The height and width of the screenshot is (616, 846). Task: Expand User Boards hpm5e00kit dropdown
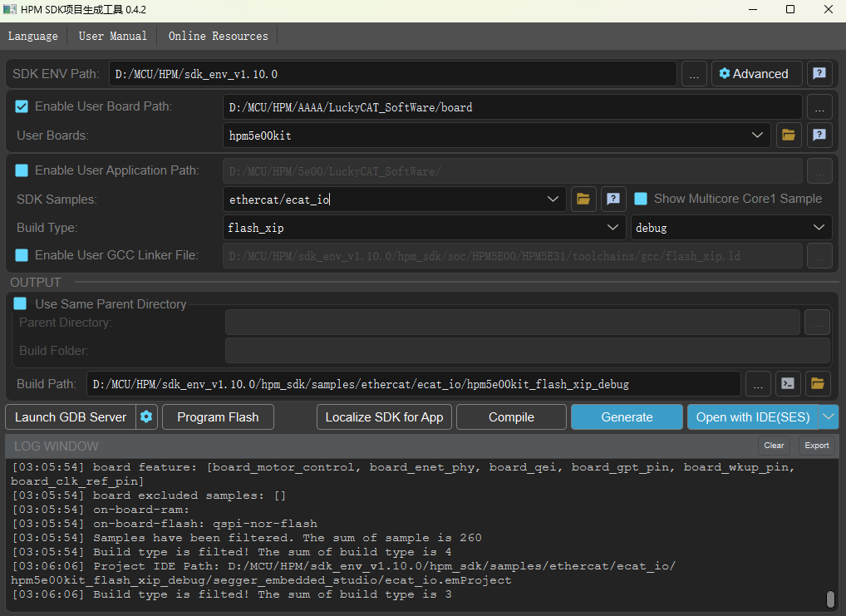point(757,135)
